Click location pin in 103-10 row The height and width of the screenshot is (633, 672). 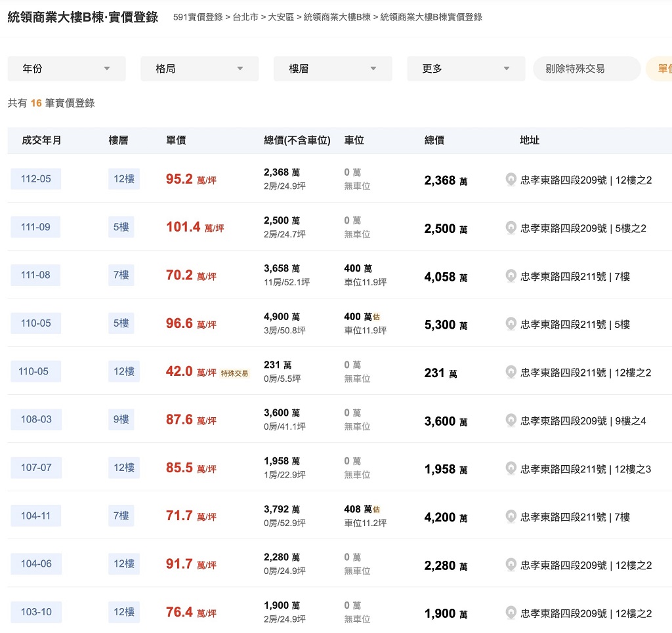511,613
